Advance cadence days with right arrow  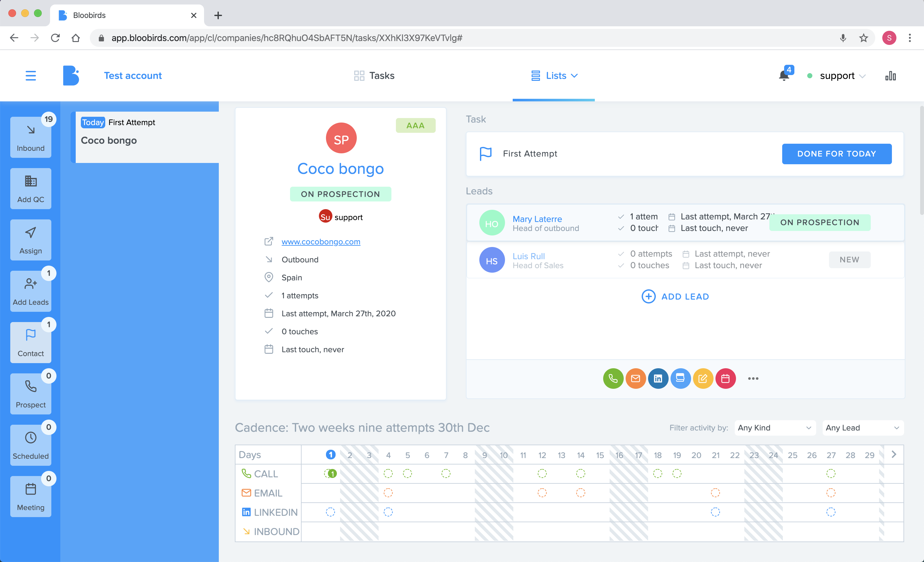[x=894, y=454]
